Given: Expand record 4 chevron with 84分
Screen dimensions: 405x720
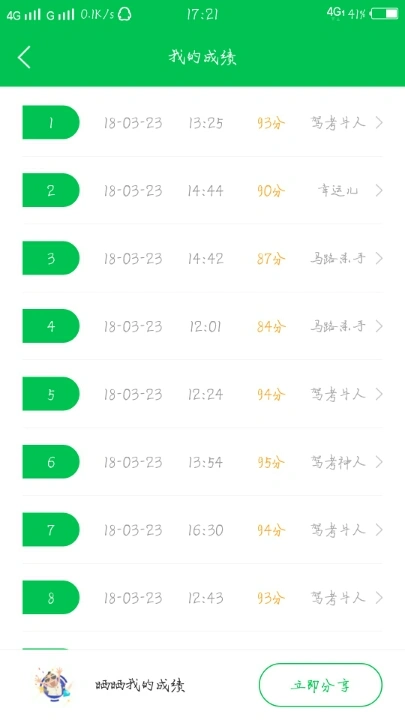Looking at the screenshot, I should [x=379, y=326].
